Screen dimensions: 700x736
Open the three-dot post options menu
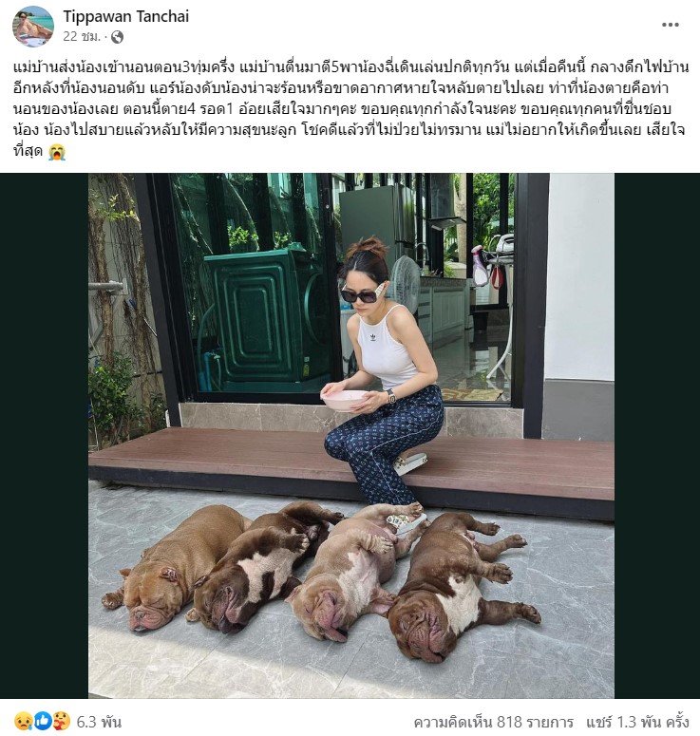pyautogui.click(x=670, y=25)
